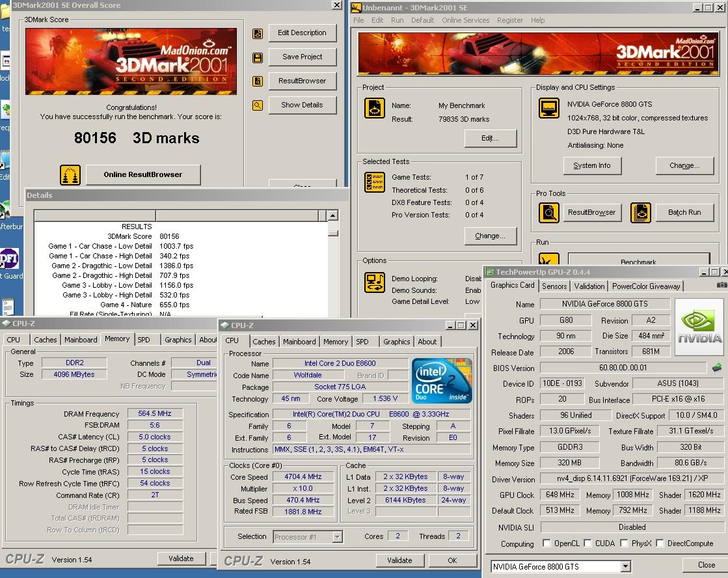Click the GPU-Z title bar app icon

[x=490, y=272]
